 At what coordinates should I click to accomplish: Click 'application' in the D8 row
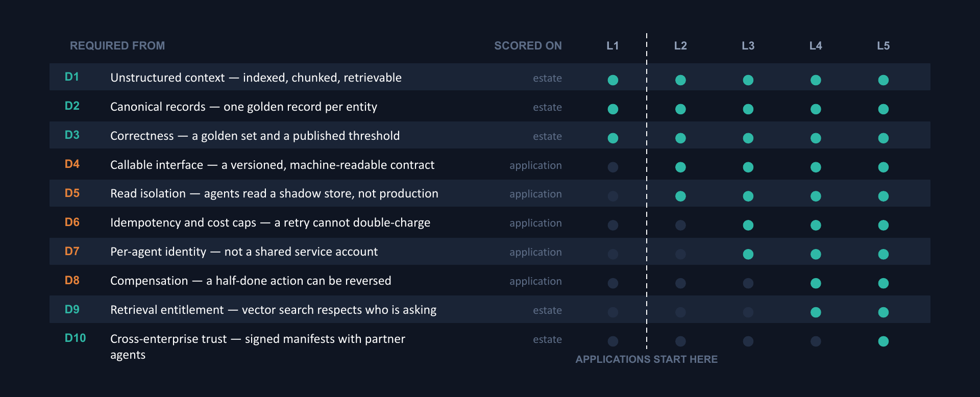[535, 281]
